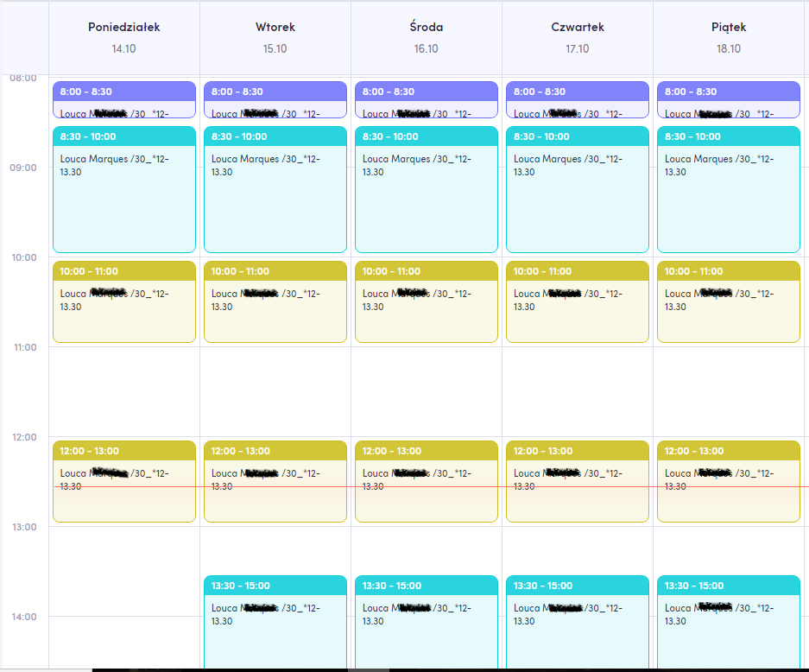
Task: Select the Piątek 18.10 day header
Action: [x=729, y=38]
